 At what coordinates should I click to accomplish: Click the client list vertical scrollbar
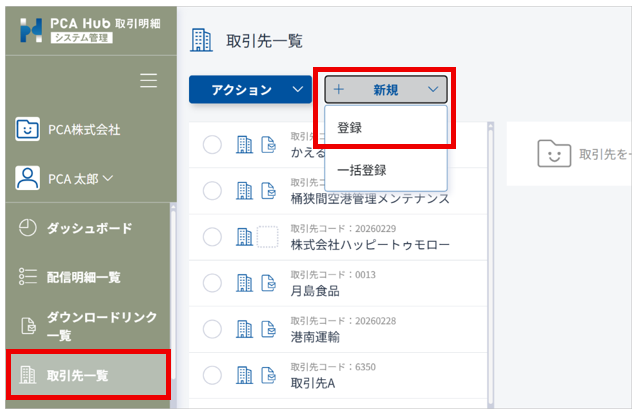pos(491,260)
